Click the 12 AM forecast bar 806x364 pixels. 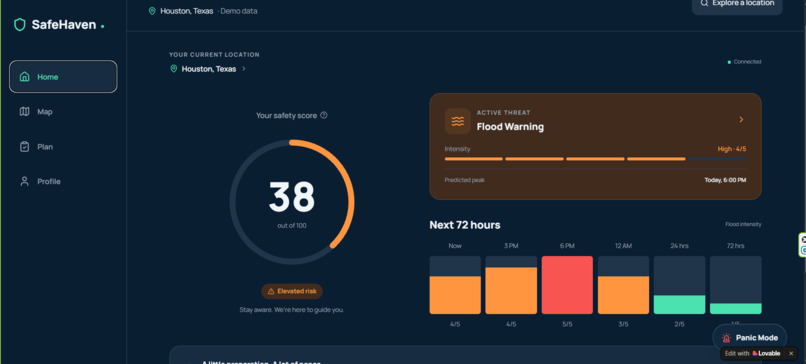[623, 285]
